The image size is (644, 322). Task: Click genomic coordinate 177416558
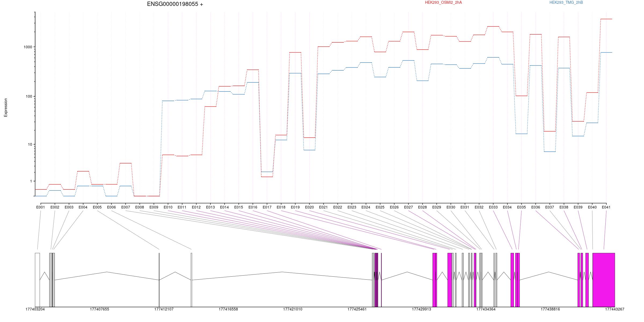click(228, 309)
